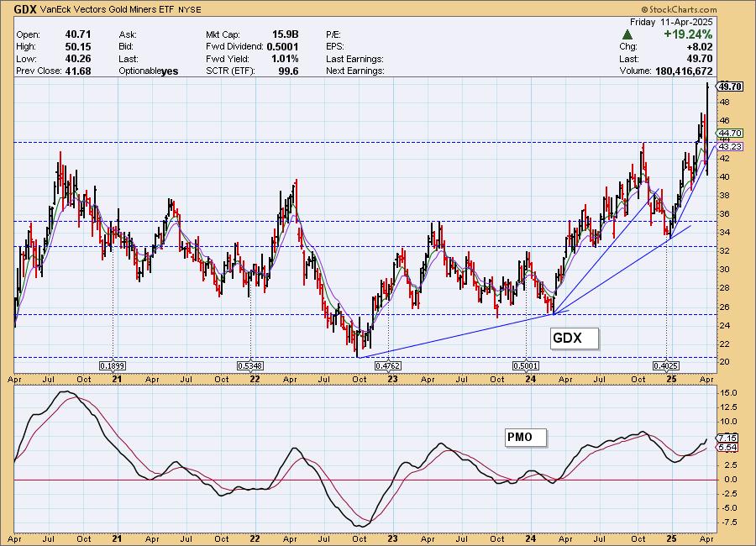
Task: Click the Volume value 180,416,672
Action: coord(684,71)
